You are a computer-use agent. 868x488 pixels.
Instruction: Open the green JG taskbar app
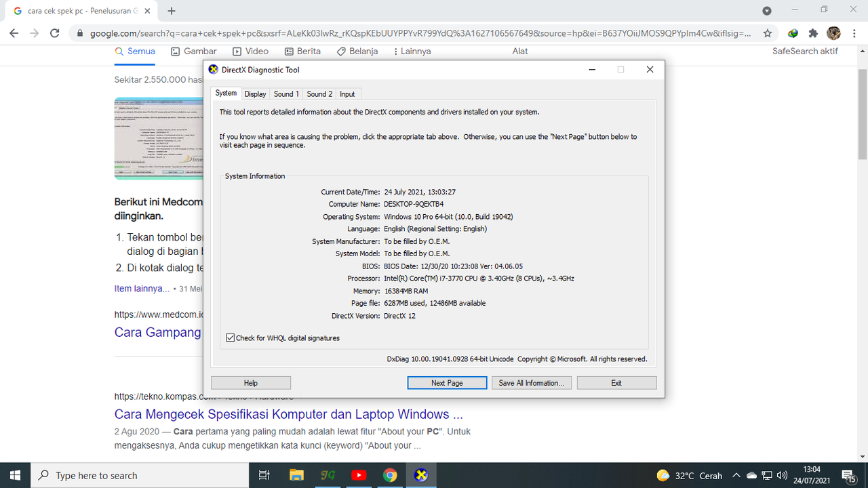coord(328,475)
